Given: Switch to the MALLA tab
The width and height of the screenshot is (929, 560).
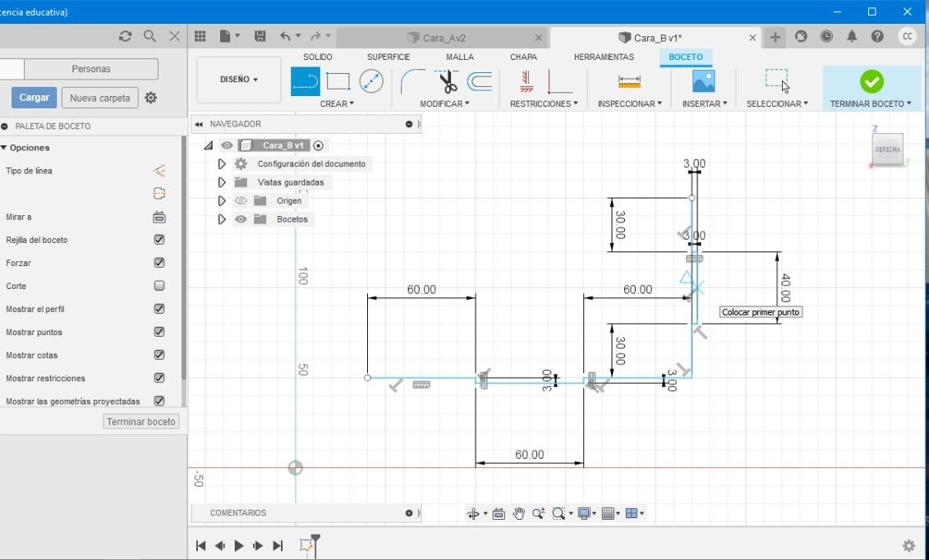Looking at the screenshot, I should 460,57.
